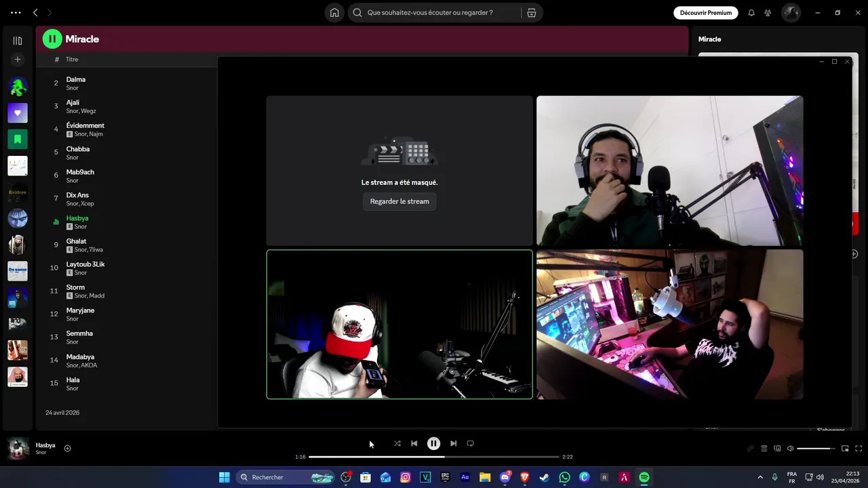Image resolution: width=868 pixels, height=488 pixels.
Task: Toggle repeat mode in player bar
Action: click(x=470, y=443)
